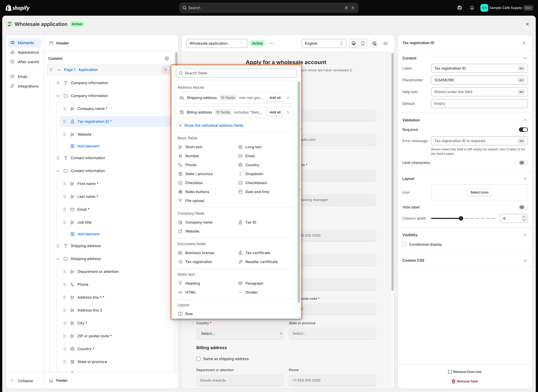Click Remove field
Screen dimensions: 538x392
click(x=465, y=381)
